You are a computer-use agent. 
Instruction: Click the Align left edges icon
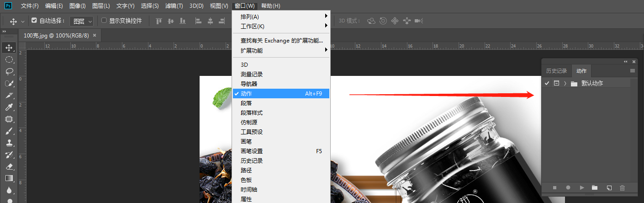198,21
